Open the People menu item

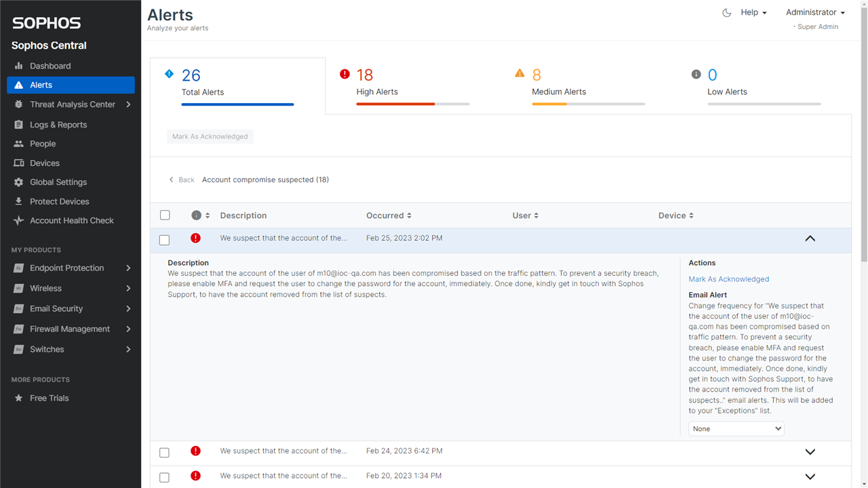click(x=71, y=144)
